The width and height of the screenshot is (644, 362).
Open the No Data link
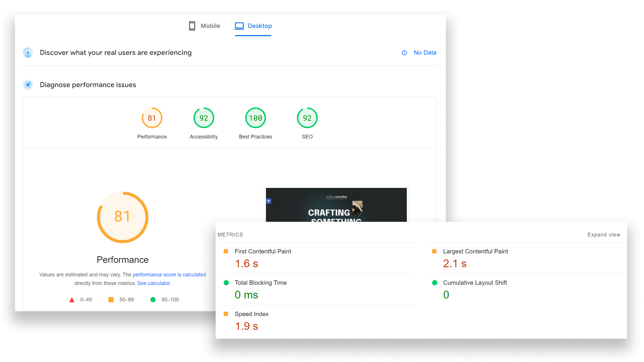[x=425, y=53]
